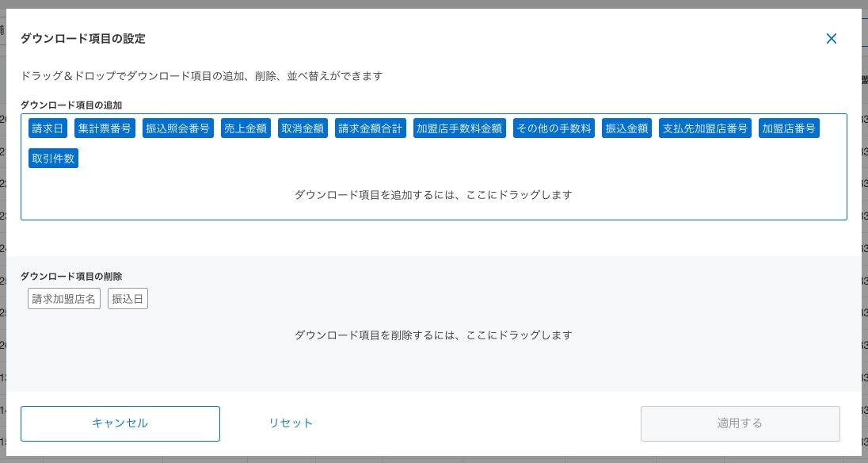
Task: Select the 支払先加盟店番号 item chip
Action: click(705, 128)
